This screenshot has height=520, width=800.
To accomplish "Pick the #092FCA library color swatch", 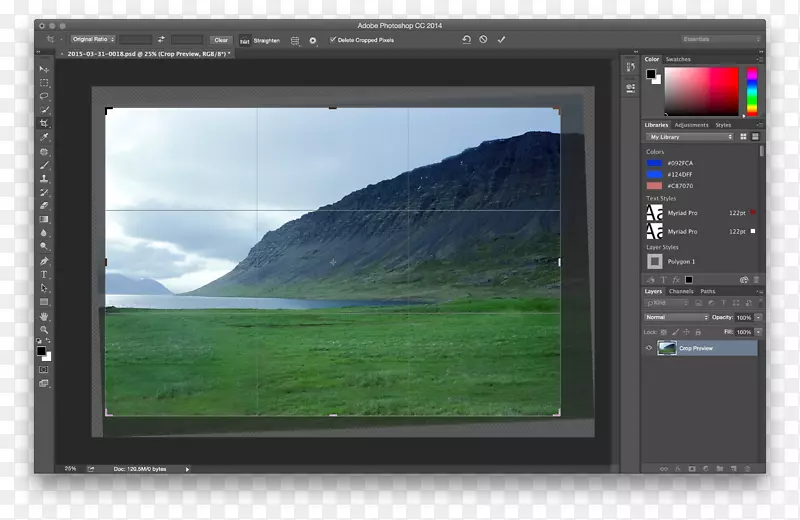I will point(654,163).
